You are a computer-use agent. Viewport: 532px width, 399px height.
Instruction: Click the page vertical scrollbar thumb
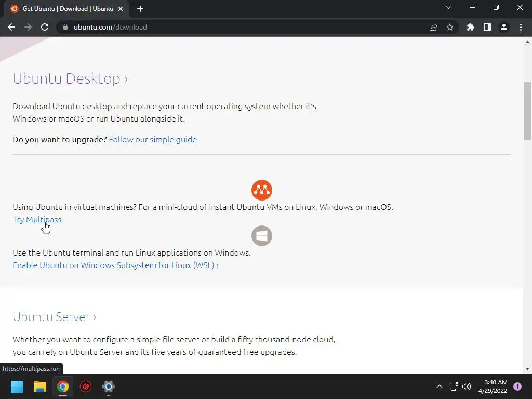(x=527, y=111)
